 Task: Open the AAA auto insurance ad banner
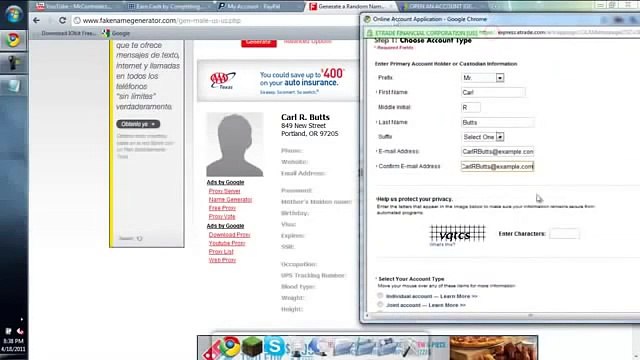(278, 81)
